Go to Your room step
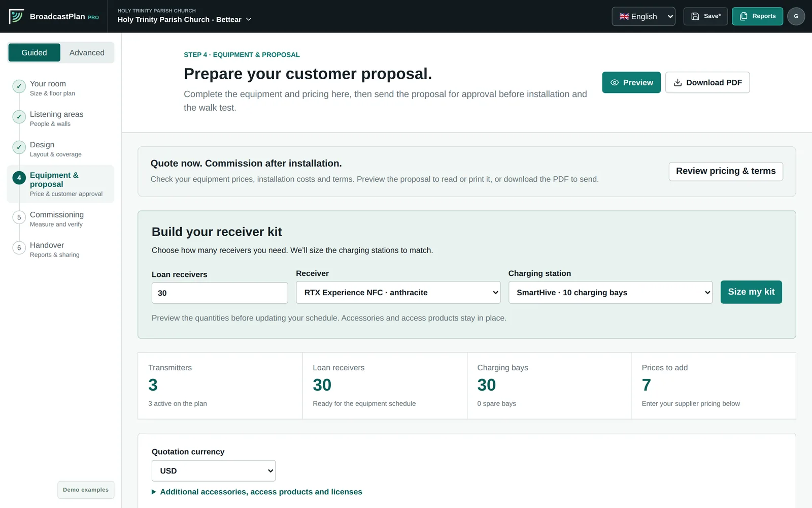The image size is (812, 508). click(60, 88)
